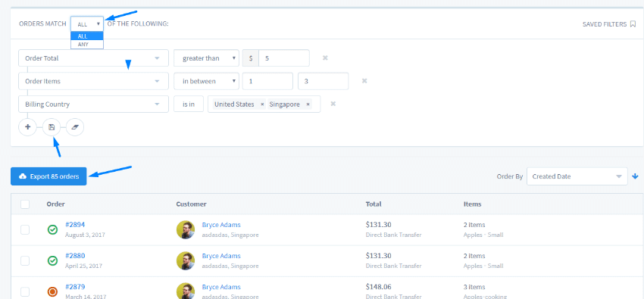Click Bryce Adams avatar on order #2894
The width and height of the screenshot is (644, 299).
(x=186, y=229)
